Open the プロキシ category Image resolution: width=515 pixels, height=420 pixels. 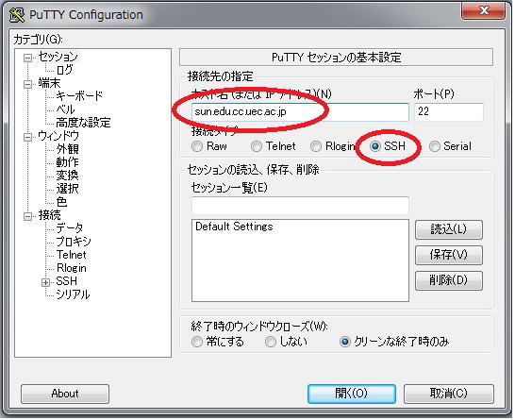(74, 242)
